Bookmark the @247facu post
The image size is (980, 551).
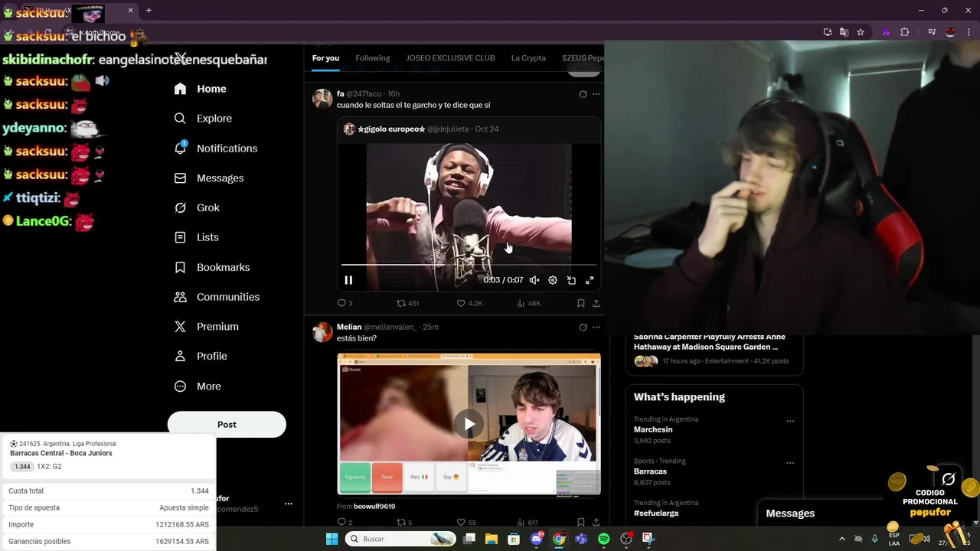pyautogui.click(x=581, y=303)
